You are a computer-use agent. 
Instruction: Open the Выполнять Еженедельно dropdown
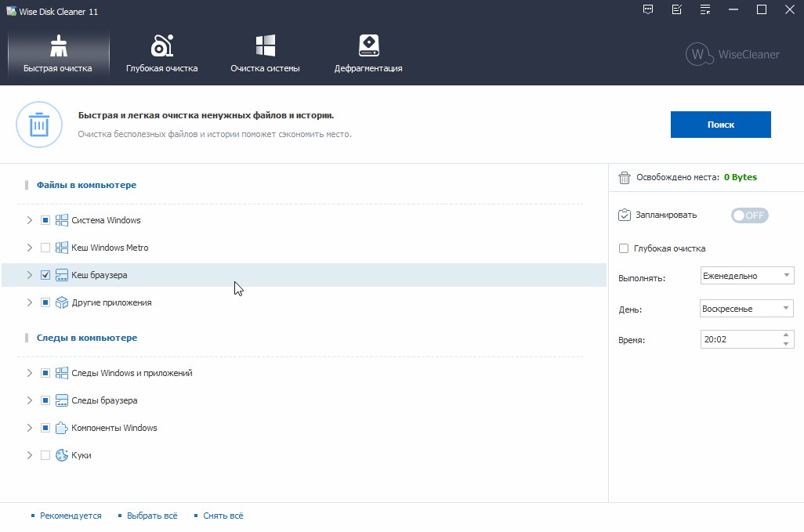[x=747, y=276]
